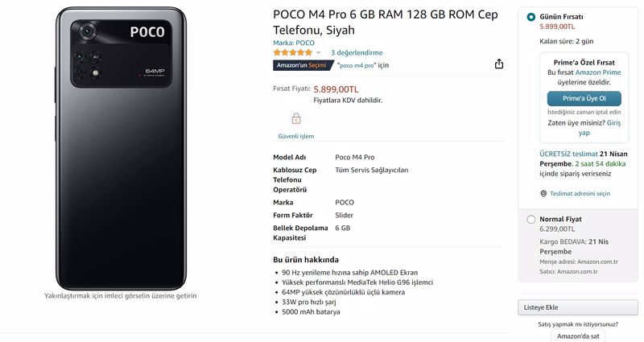The image size is (644, 342).
Task: Open the Listeye Ekle dropdown
Action: click(x=578, y=307)
